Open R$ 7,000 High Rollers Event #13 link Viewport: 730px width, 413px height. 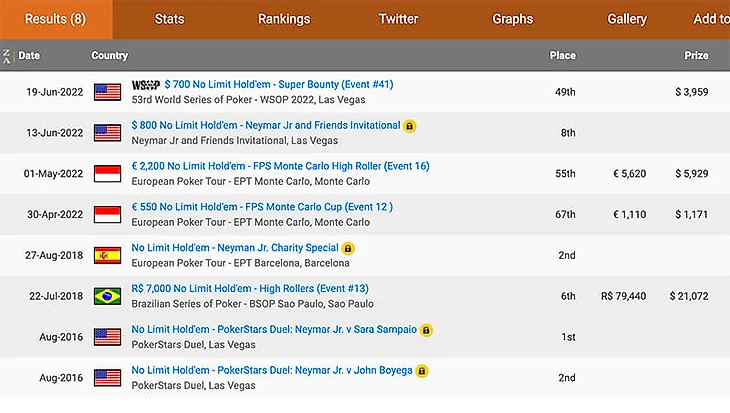tap(250, 288)
